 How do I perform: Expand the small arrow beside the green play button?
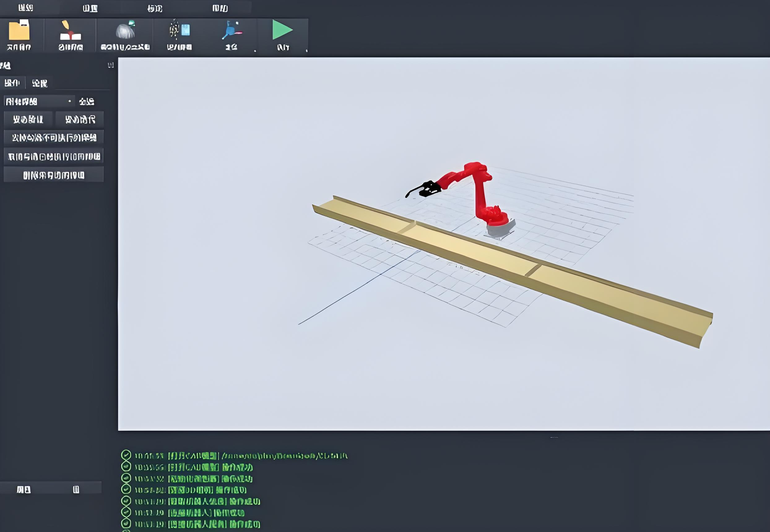[306, 51]
